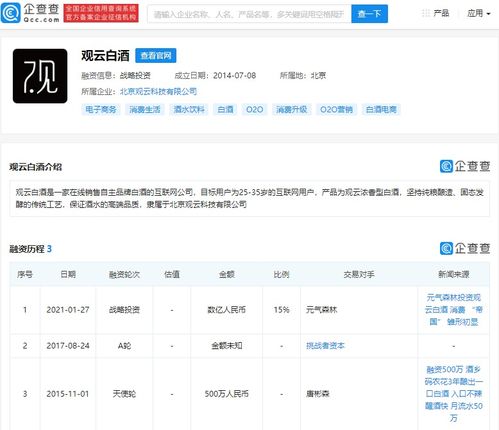
Task: Select the 消费生活 tag
Action: [145, 109]
